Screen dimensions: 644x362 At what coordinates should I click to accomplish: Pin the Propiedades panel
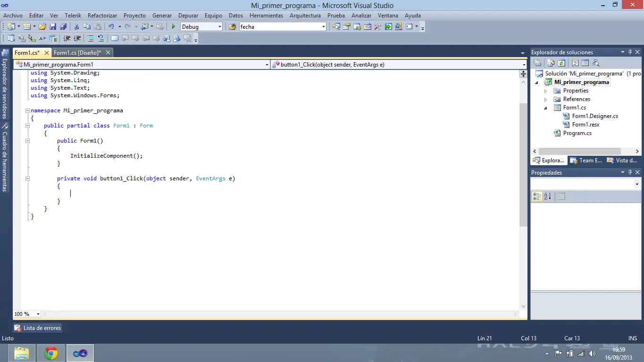point(630,172)
